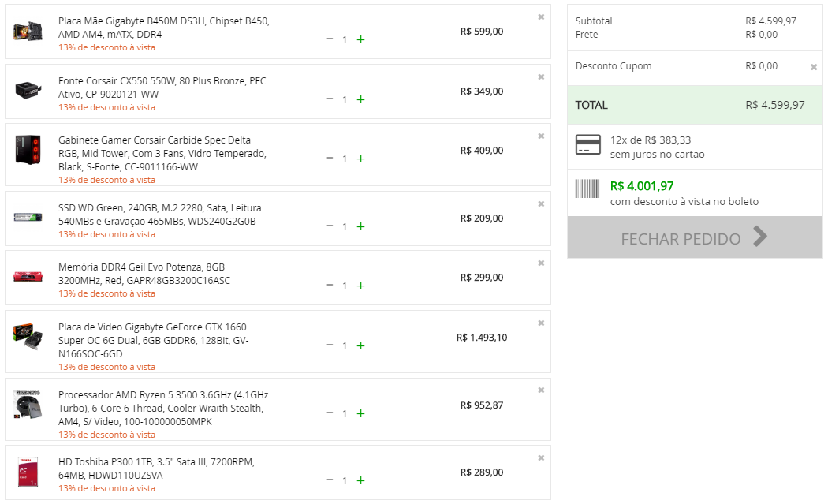Open AMD Ryzen 5 processor thumbnail
This screenshot has height=504, width=828.
point(28,405)
